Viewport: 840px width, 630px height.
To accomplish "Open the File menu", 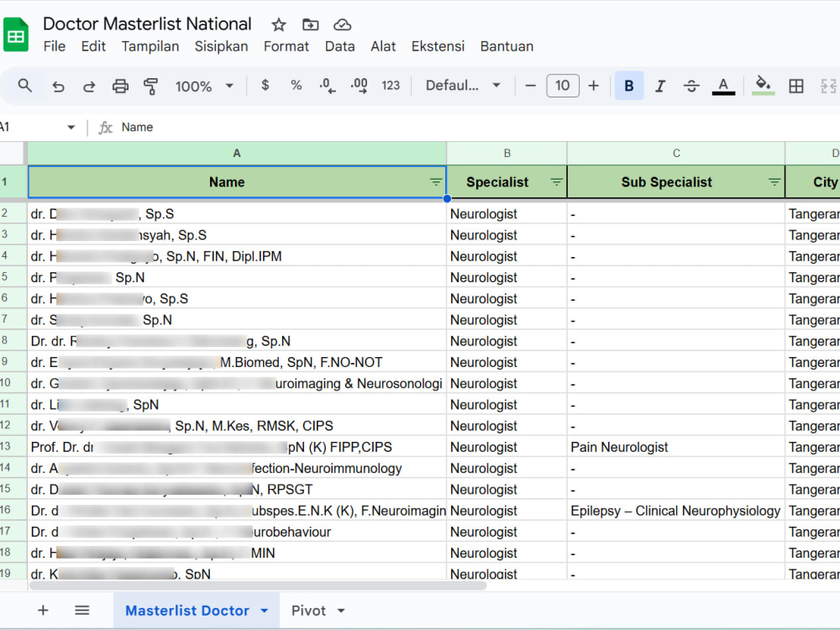I will (54, 46).
